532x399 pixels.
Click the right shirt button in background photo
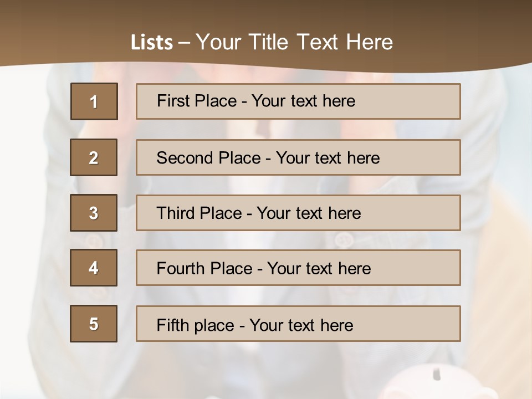344,240
